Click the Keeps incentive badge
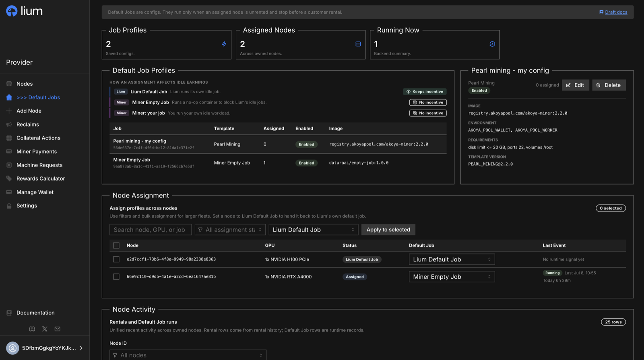Screen dimensions: 644x360 [x=425, y=92]
